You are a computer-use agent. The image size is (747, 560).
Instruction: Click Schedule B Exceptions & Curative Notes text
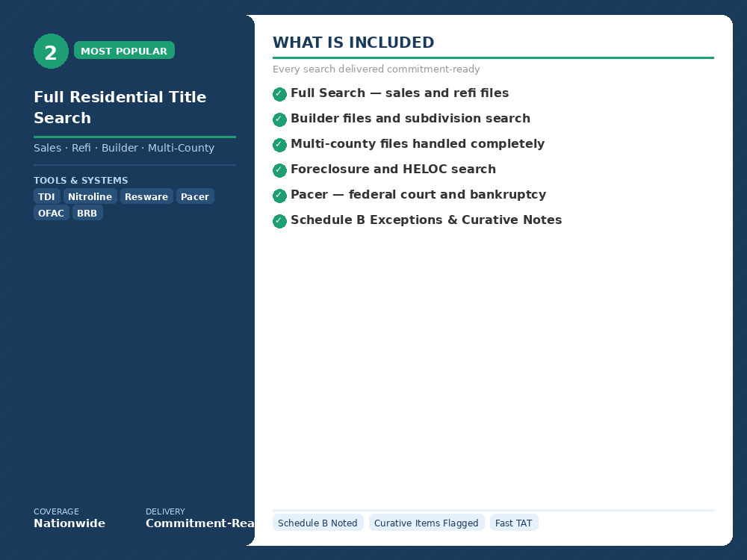tap(427, 220)
